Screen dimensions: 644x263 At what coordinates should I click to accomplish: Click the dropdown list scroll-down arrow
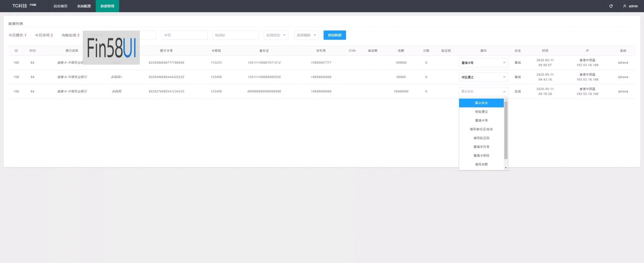506,168
